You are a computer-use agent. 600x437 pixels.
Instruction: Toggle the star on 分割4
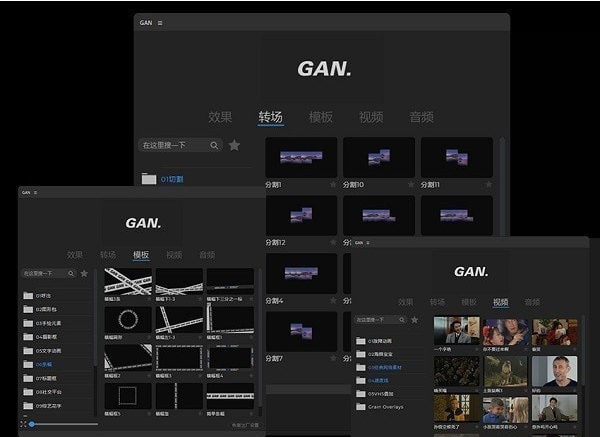333,301
